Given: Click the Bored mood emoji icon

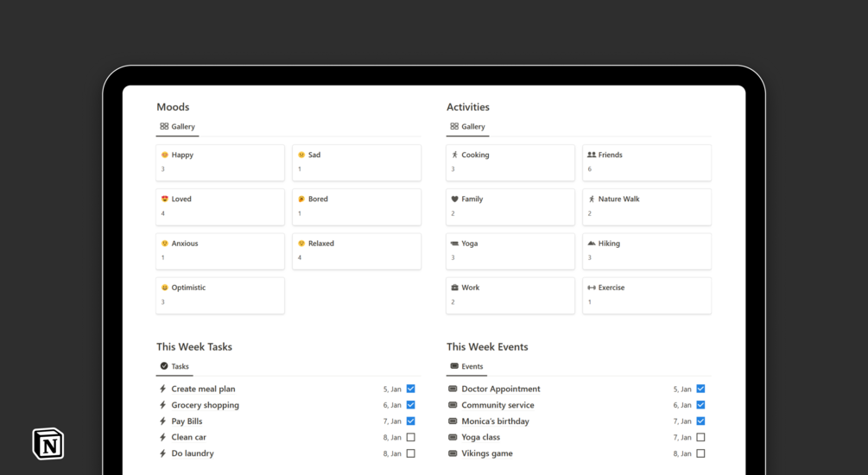Looking at the screenshot, I should click(x=301, y=199).
